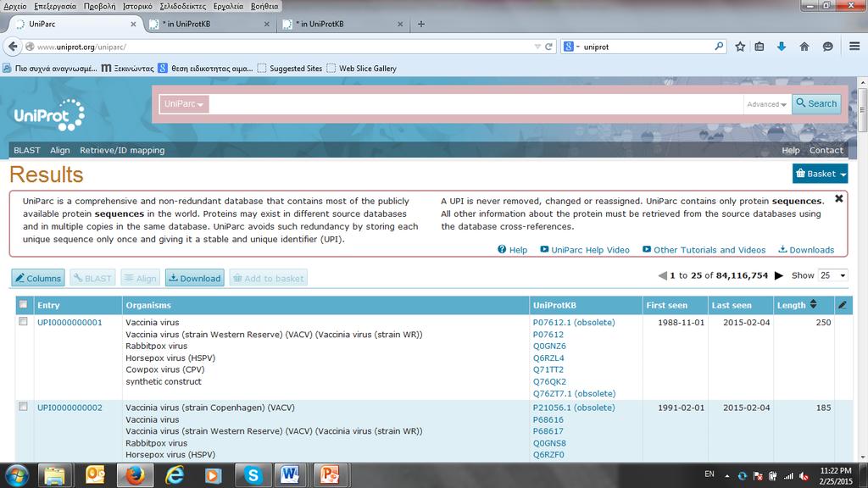Open the Basket dropdown
The height and width of the screenshot is (488, 868).
tap(820, 174)
